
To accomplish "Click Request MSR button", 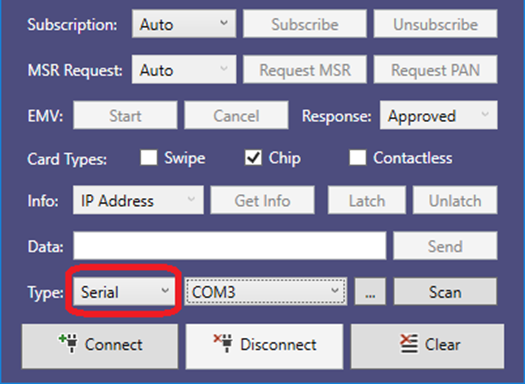I will point(305,70).
